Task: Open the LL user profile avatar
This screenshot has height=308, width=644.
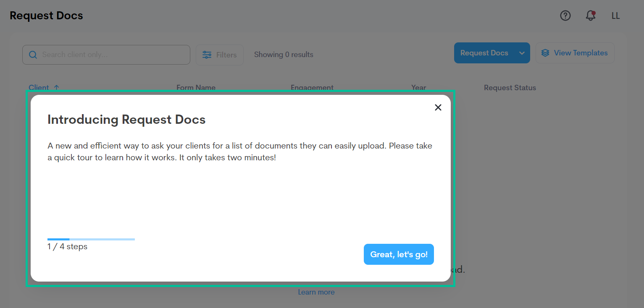Action: [615, 16]
